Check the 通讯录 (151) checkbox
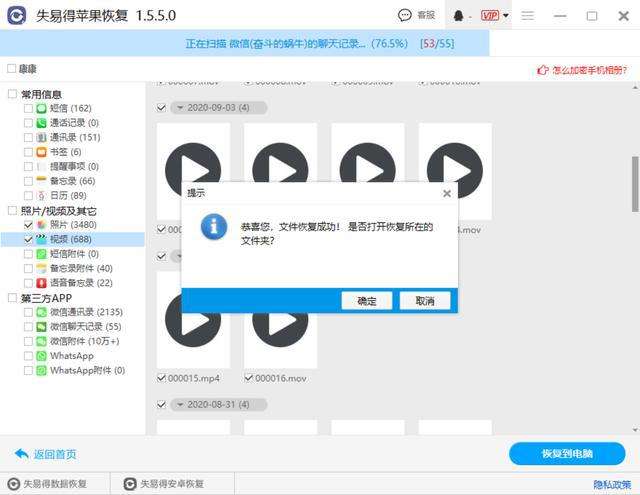Viewport: 640px width, 495px height. tap(28, 138)
